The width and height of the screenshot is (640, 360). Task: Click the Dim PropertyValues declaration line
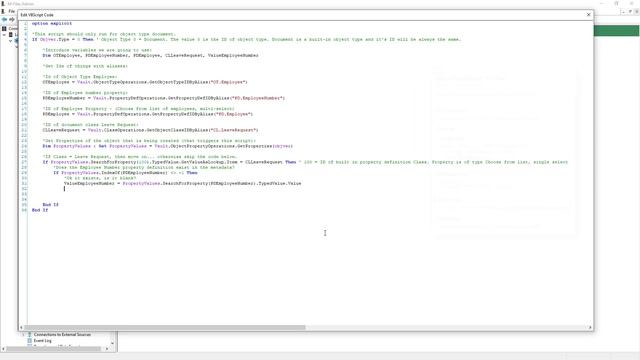pyautogui.click(x=168, y=146)
